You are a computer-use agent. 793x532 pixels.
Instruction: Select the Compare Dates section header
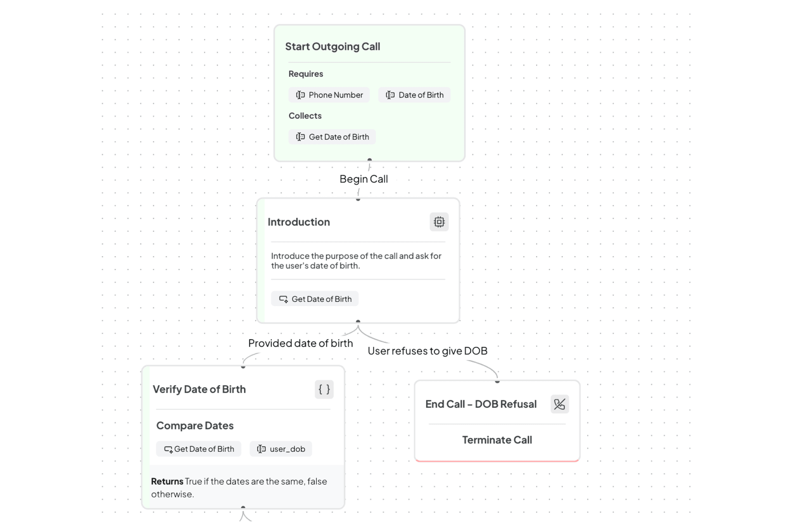click(x=195, y=425)
